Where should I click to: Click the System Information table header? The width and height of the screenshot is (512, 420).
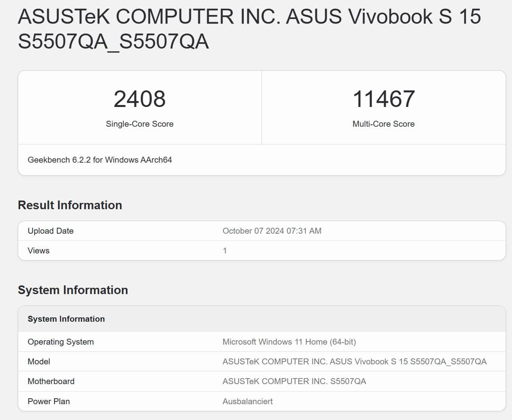click(66, 319)
